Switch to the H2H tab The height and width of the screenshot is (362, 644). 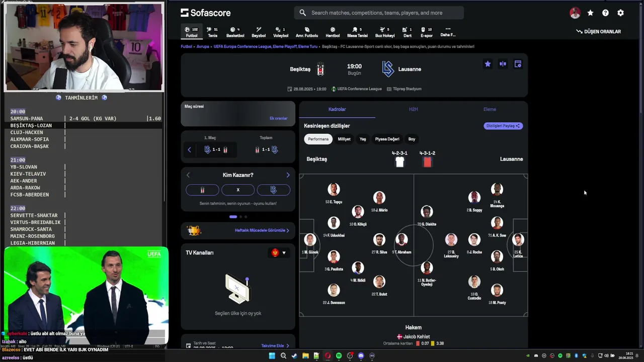(413, 109)
